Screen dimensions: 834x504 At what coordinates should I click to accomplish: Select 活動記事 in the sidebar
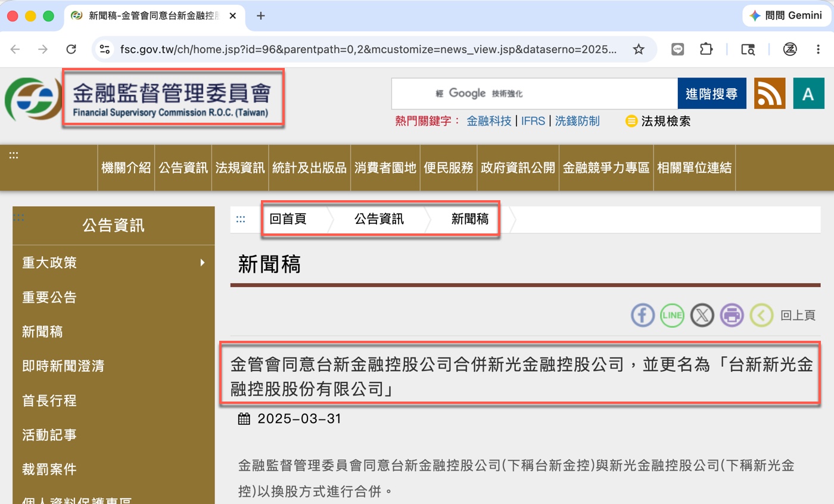[x=49, y=435]
